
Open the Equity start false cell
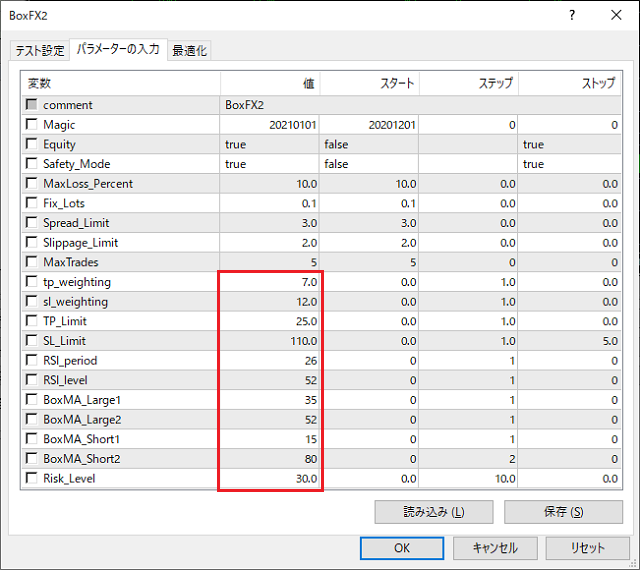click(x=369, y=144)
